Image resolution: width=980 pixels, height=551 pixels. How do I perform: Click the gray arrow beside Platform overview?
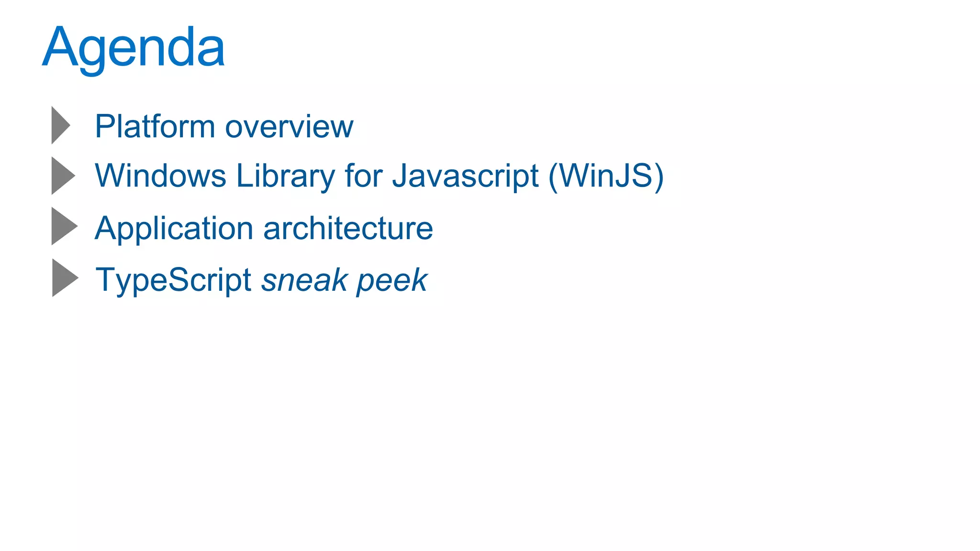(60, 125)
